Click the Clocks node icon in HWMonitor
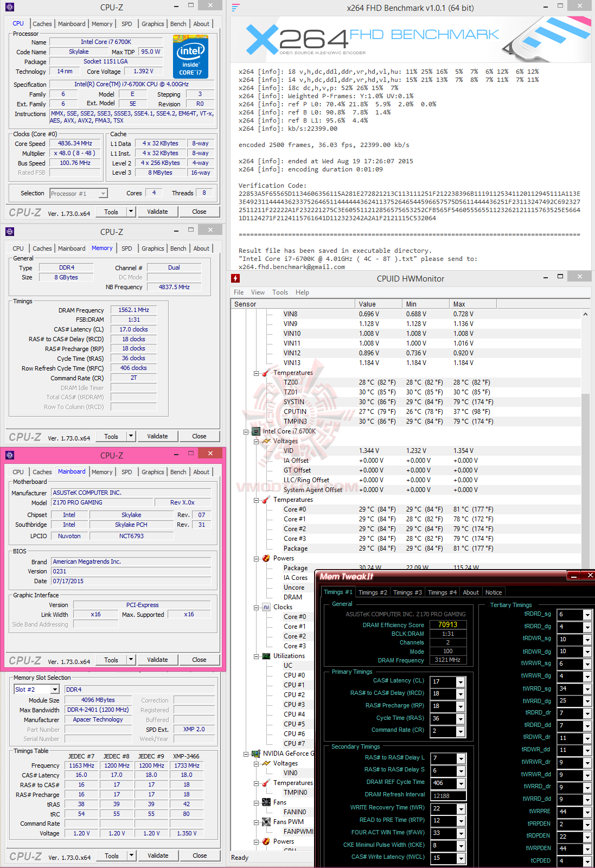This screenshot has height=868, width=595. tap(266, 607)
